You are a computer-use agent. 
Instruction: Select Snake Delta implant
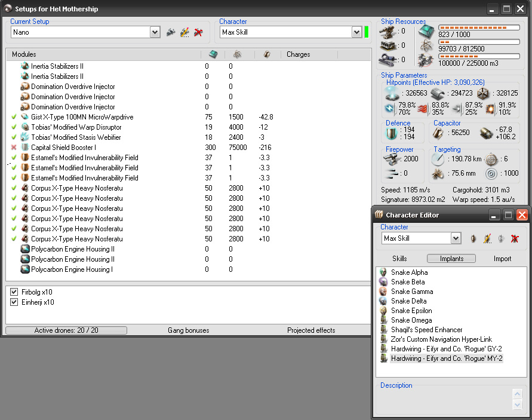pos(408,301)
